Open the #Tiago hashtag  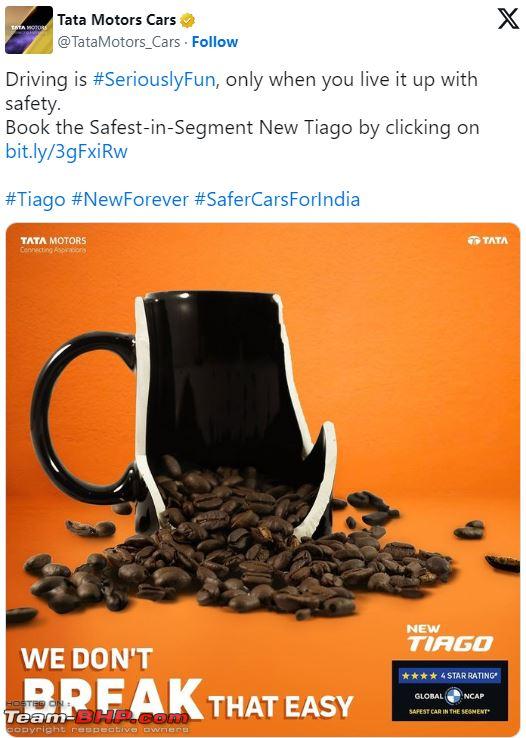click(35, 200)
